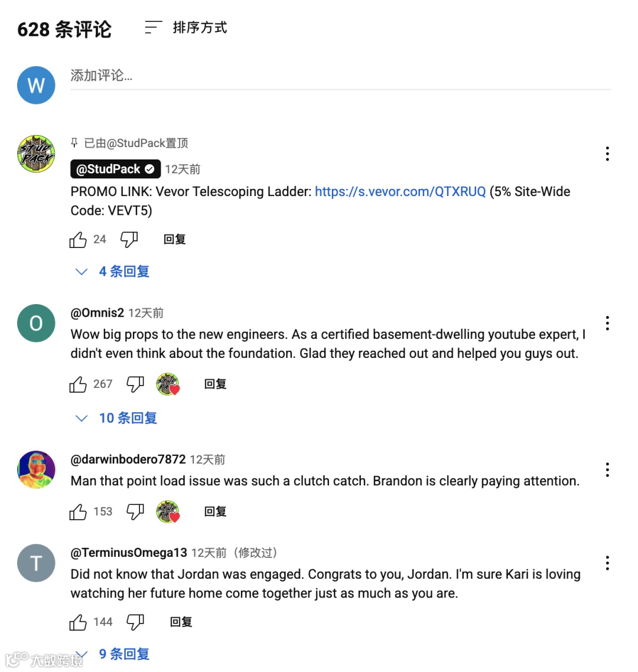This screenshot has height=672, width=638.
Task: Dislike the StudPack pinned comment
Action: (x=129, y=240)
